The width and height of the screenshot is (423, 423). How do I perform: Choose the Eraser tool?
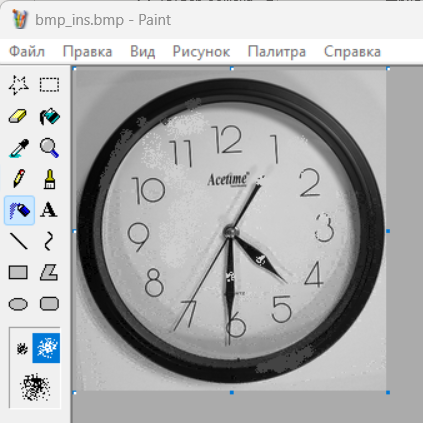point(19,116)
